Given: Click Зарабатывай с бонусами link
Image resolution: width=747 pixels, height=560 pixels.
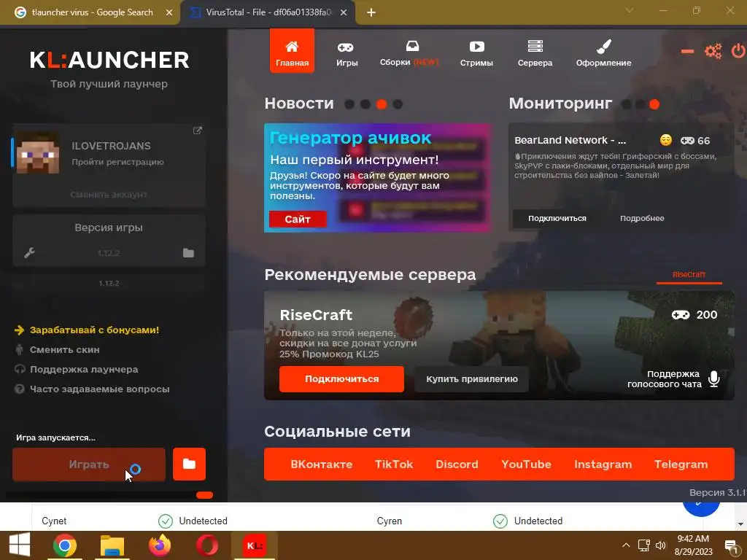Looking at the screenshot, I should (94, 330).
